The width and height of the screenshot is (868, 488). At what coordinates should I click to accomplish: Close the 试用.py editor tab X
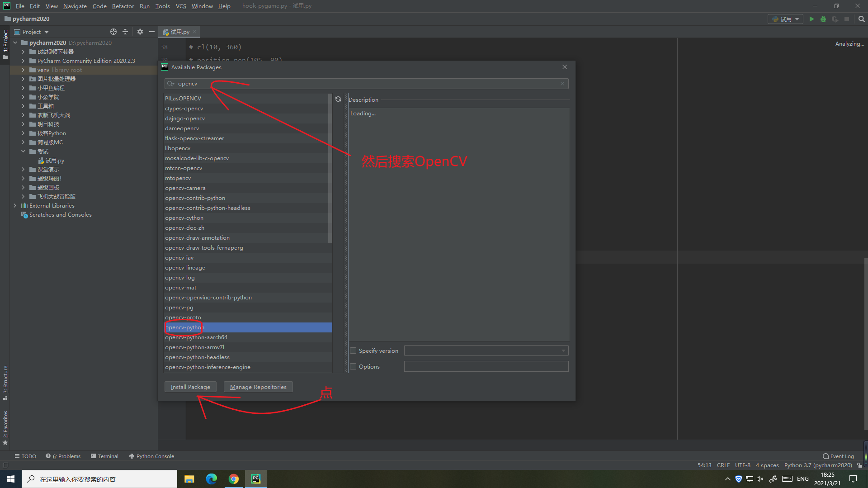click(x=194, y=32)
